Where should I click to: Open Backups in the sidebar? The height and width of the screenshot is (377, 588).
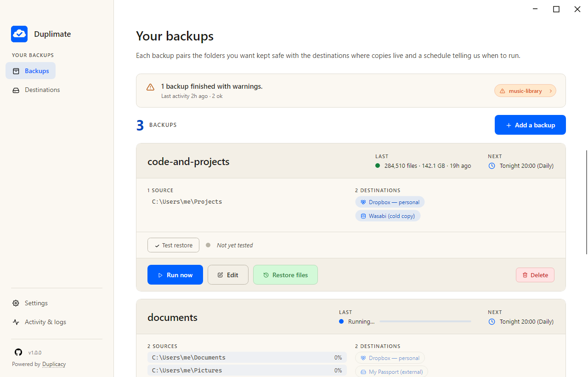pos(31,71)
